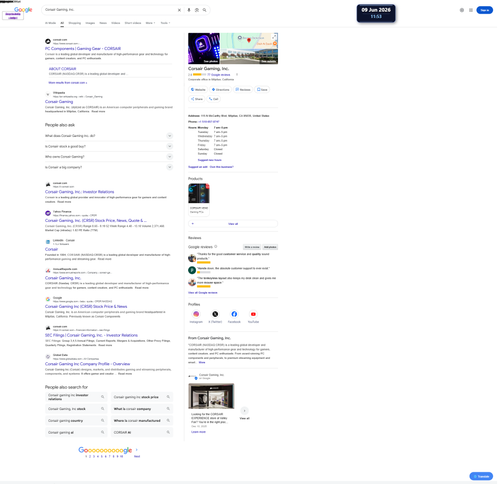Open the Google apps grid icon
The width and height of the screenshot is (500, 484).
(x=471, y=10)
